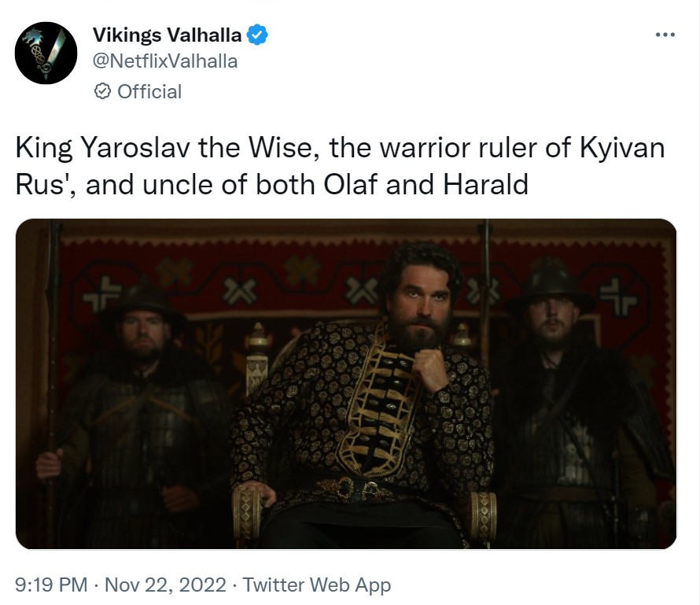Open the three-dot more options menu
Image resolution: width=700 pixels, height=605 pixels.
click(665, 35)
